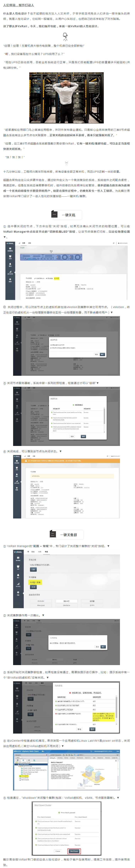Click 继续 in the node pre-check dialog
The image size is (135, 868).
[83, 436]
